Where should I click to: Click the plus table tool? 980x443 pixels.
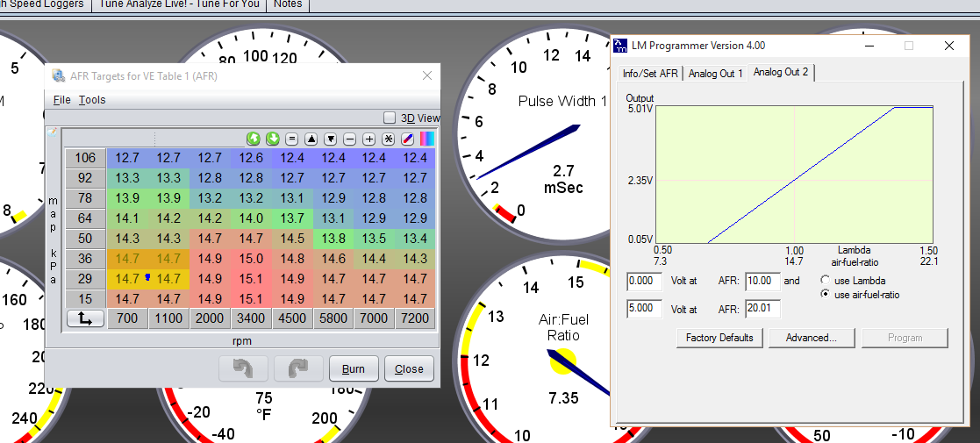pos(369,139)
